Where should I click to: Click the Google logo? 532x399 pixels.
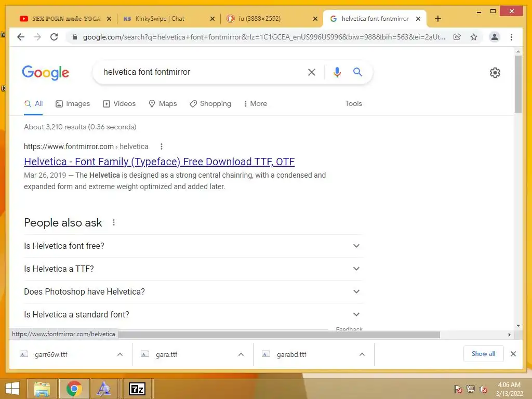point(46,73)
